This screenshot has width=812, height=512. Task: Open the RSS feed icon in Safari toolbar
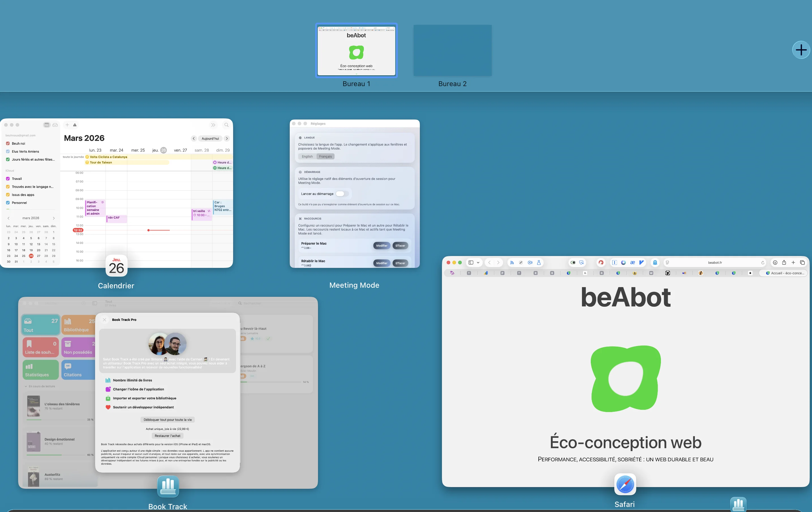tap(512, 263)
